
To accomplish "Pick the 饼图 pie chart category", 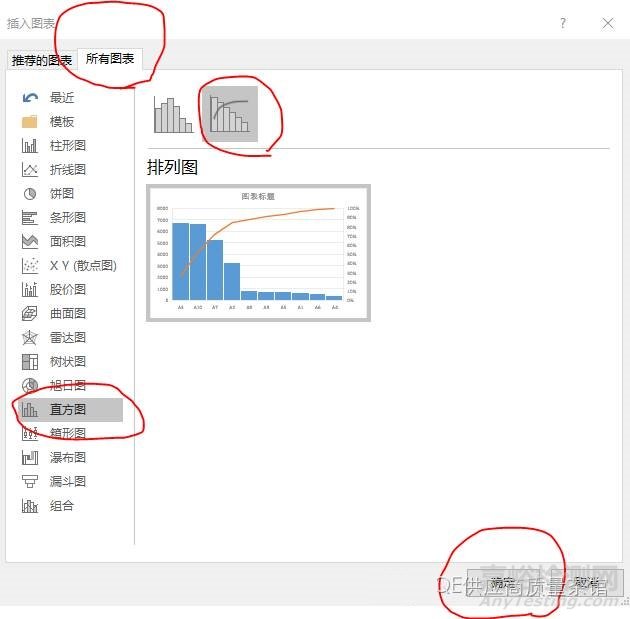I will click(x=30, y=193).
